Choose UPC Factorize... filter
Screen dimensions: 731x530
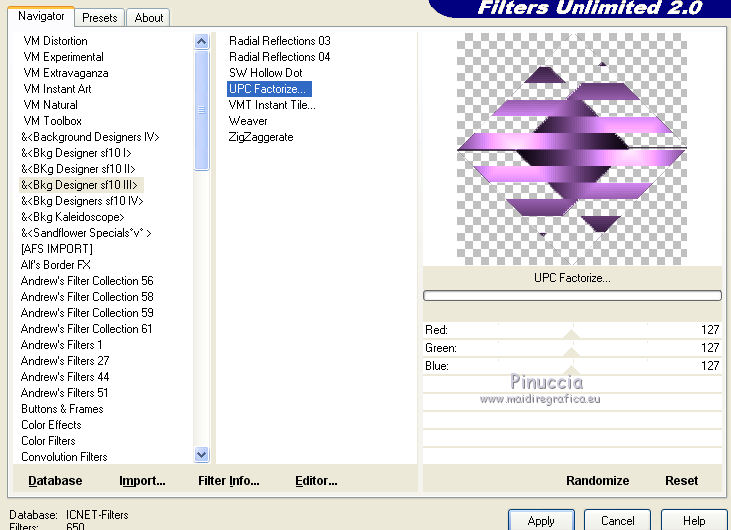click(269, 89)
